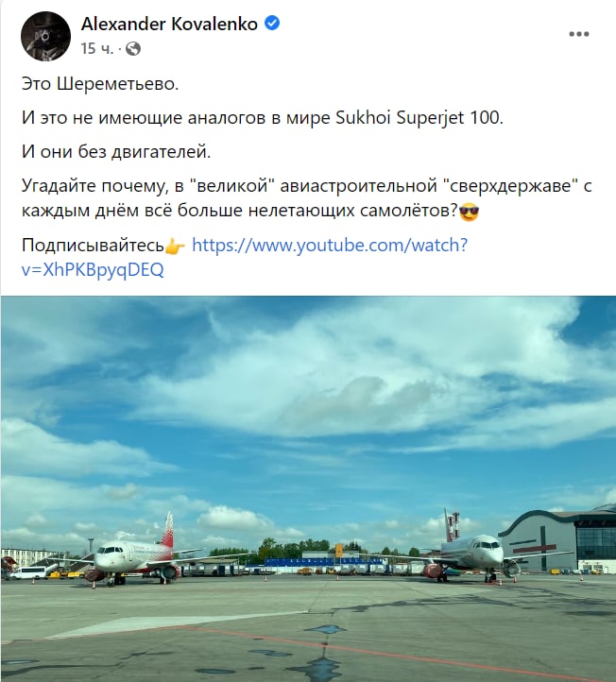Click the hangar building in the photo

click(x=559, y=539)
